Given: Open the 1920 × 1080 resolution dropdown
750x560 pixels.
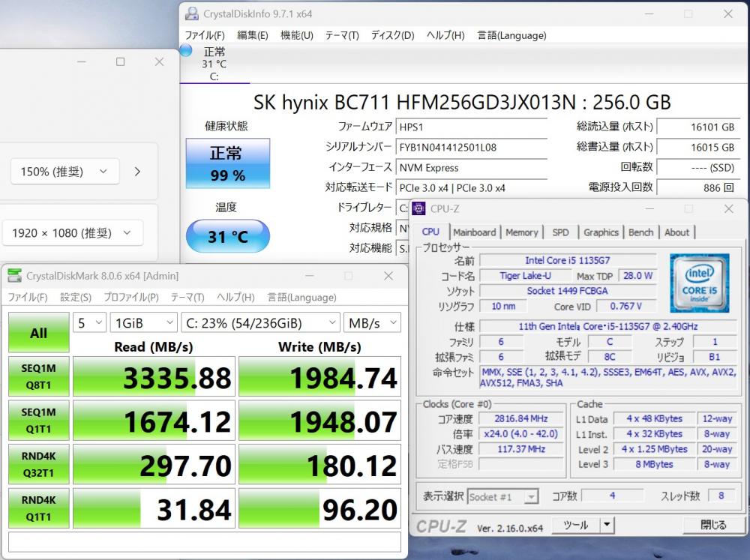Looking at the screenshot, I should pyautogui.click(x=72, y=233).
